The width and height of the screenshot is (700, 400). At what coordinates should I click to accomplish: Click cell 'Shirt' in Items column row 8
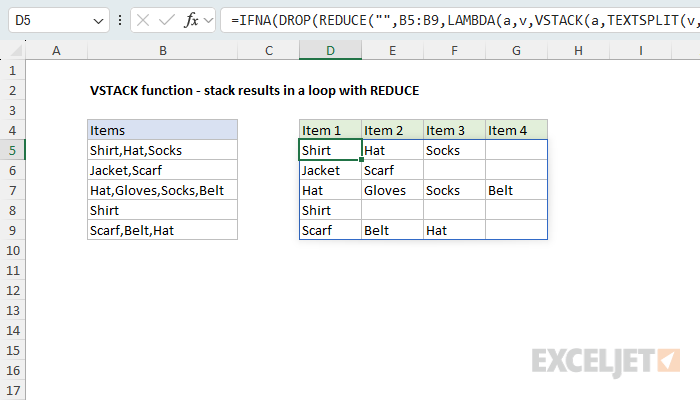pyautogui.click(x=162, y=211)
